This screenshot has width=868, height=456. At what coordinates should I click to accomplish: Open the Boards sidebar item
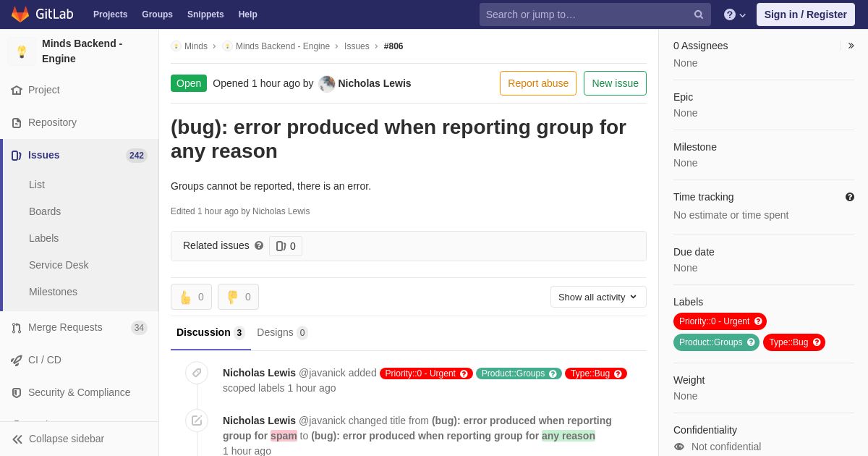pyautogui.click(x=45, y=211)
